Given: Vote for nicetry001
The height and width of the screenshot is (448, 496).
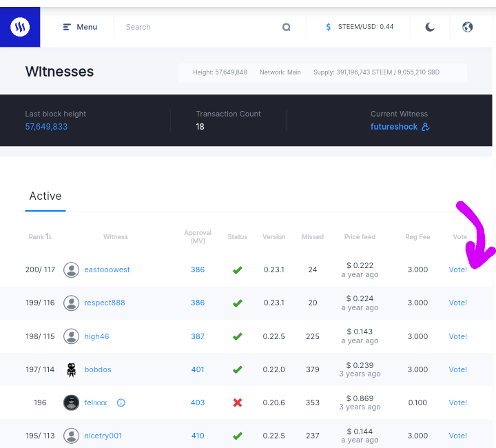Looking at the screenshot, I should (x=457, y=436).
